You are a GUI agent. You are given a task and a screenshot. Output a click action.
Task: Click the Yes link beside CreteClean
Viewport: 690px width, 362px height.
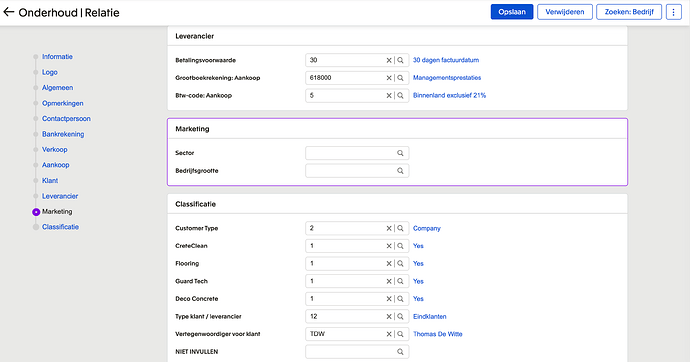[418, 246]
